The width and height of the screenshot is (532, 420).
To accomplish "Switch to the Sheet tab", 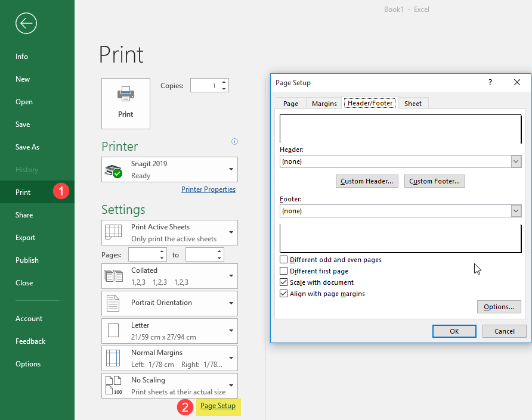I will click(x=413, y=104).
